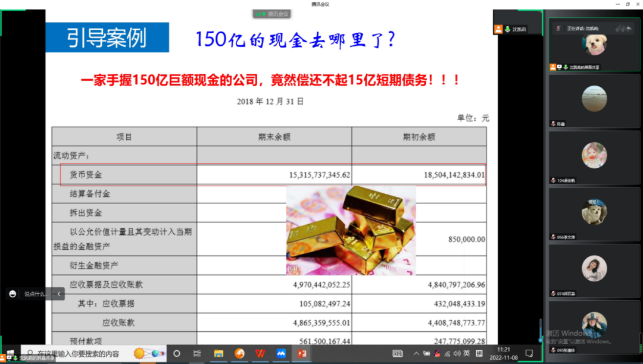Open the clock showing 11:21
Viewport: 643px width, 364px height.
pos(504,353)
